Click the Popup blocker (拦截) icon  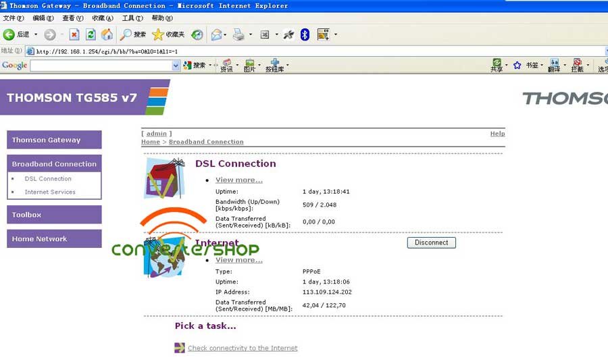tap(578, 66)
